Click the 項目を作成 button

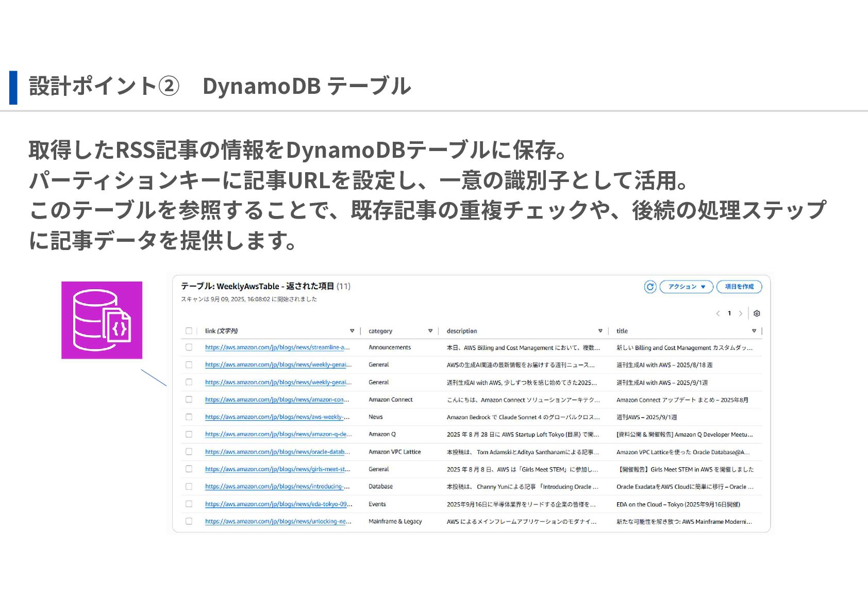point(739,287)
